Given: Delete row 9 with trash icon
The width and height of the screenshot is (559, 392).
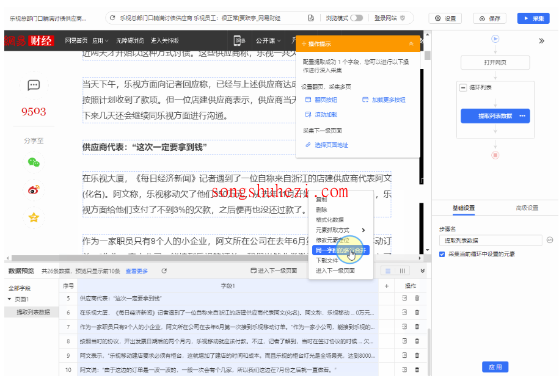Looking at the screenshot, I should click(x=417, y=355).
